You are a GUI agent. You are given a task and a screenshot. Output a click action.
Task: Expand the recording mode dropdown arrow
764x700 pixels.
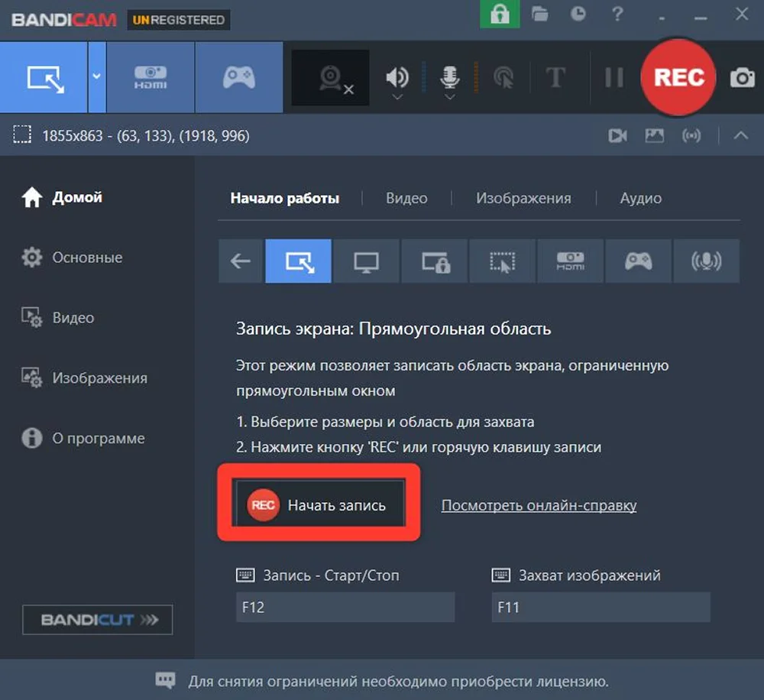point(95,76)
